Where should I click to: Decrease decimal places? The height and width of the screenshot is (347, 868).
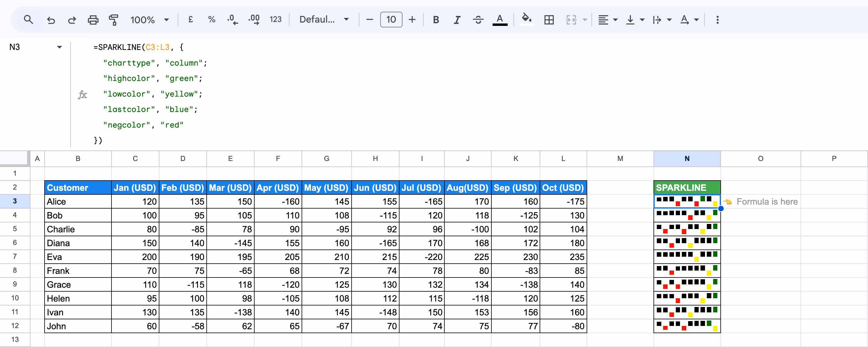tap(232, 20)
